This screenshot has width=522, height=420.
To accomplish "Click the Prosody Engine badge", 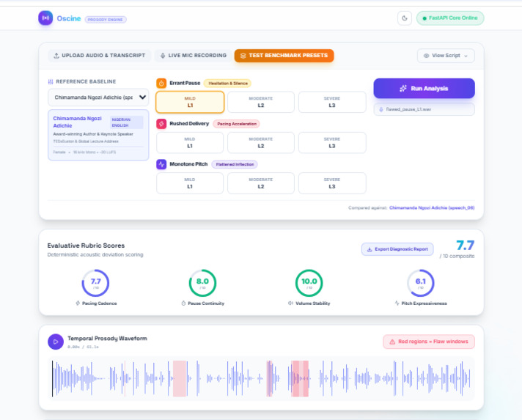I will pos(106,20).
